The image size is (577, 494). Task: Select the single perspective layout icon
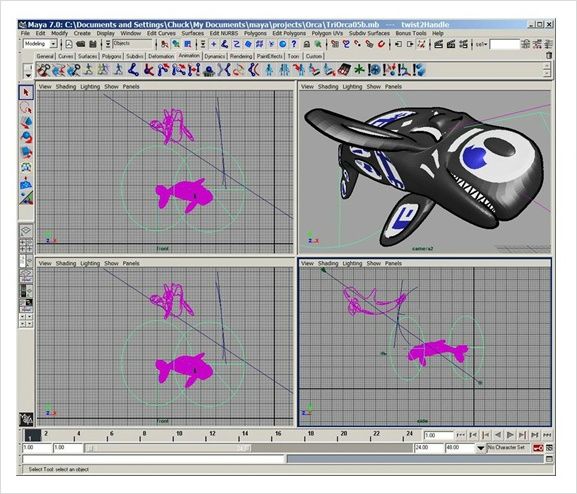pos(26,231)
